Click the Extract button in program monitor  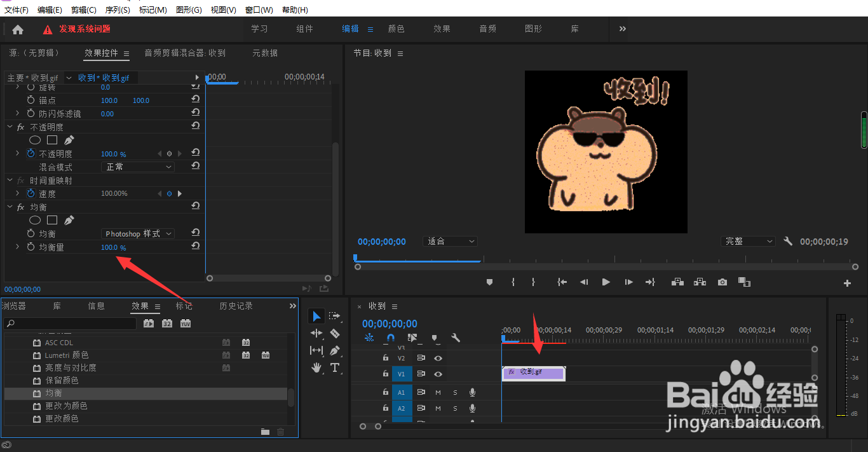tap(700, 282)
